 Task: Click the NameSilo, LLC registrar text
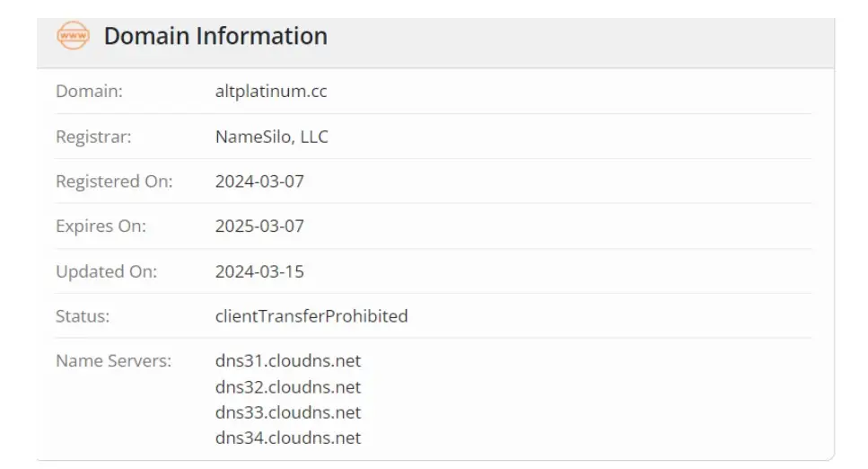pos(271,137)
